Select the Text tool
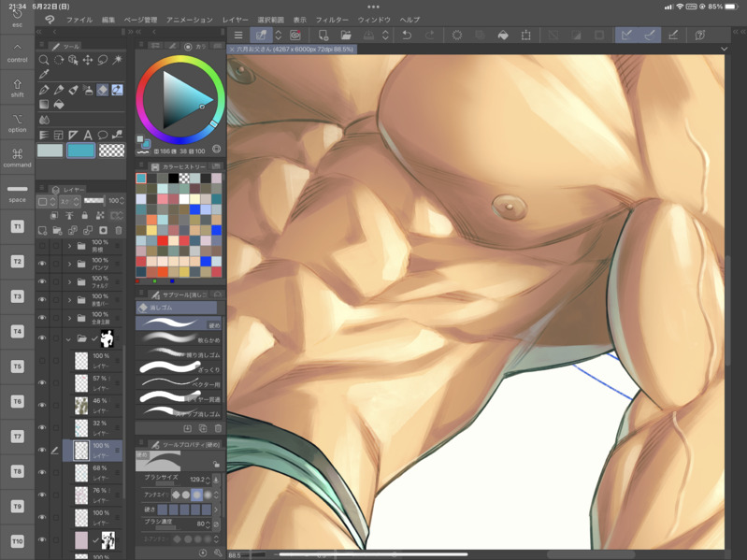Screen dimensions: 747x560 click(88, 136)
